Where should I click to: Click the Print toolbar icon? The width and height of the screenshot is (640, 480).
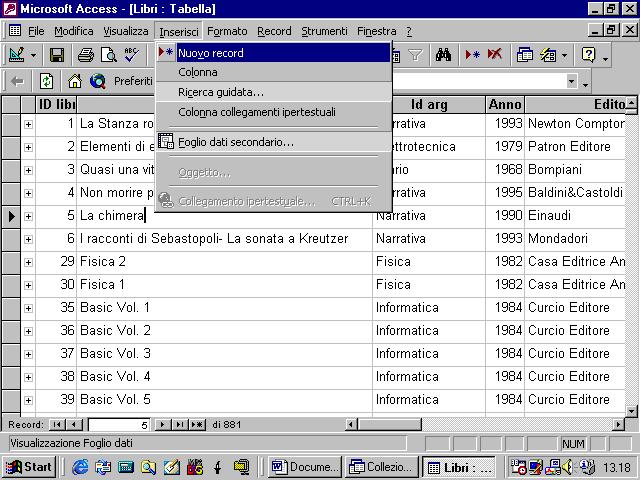pyautogui.click(x=85, y=55)
